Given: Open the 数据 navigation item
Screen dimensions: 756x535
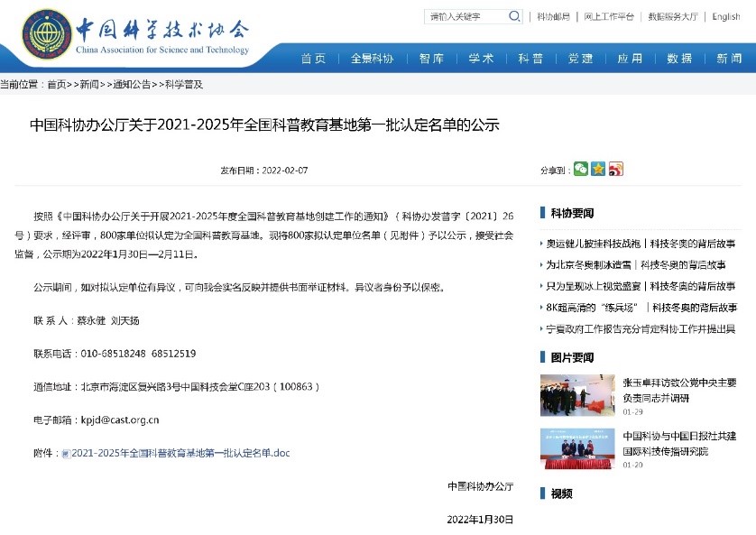Looking at the screenshot, I should click(680, 59).
